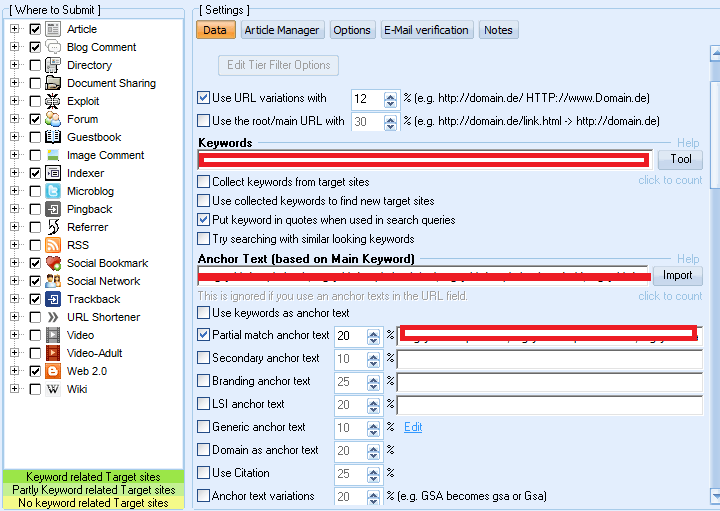Open the Edit link for generic anchor text
The image size is (720, 511).
point(413,427)
